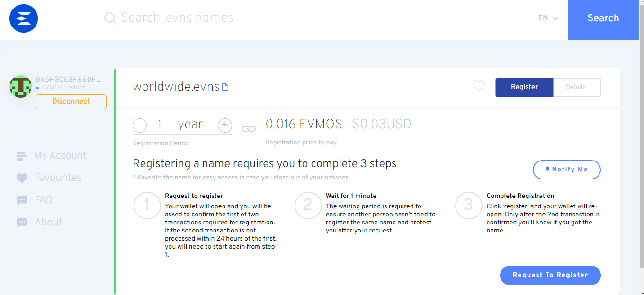
Task: Click the Wait for 1 minute heading
Action: [x=351, y=196]
